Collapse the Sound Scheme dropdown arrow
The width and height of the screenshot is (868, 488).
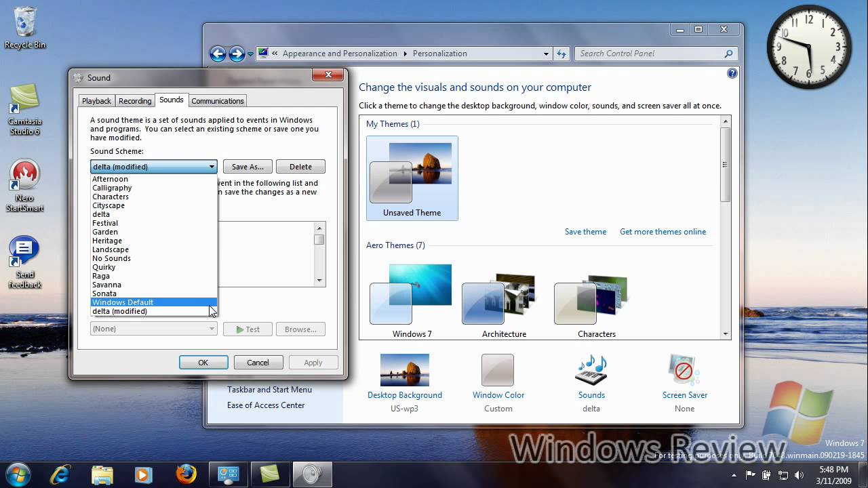(212, 167)
